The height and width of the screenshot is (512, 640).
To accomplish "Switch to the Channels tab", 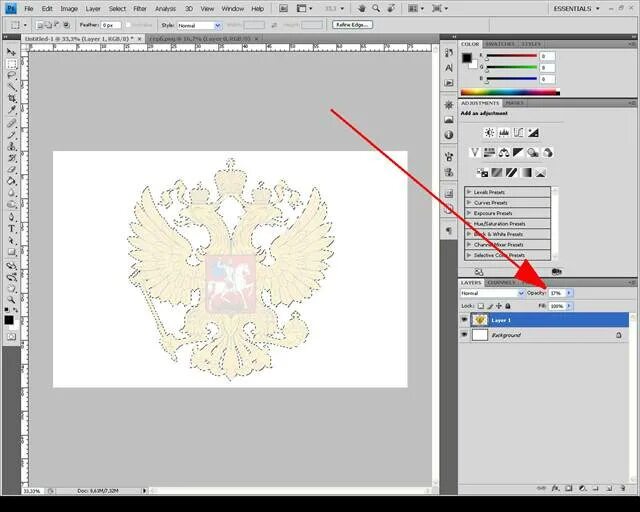I will click(x=502, y=283).
